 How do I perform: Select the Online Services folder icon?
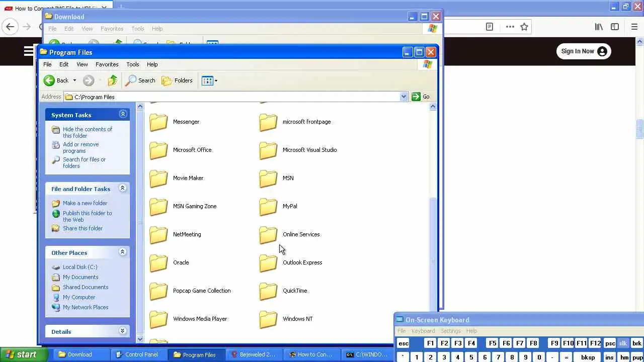point(268,235)
